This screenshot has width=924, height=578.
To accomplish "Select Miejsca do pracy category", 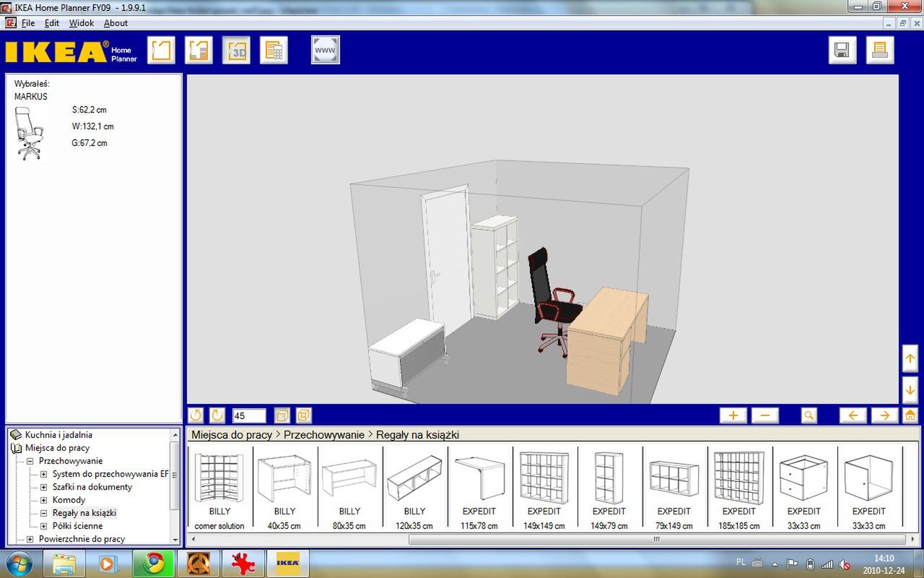I will click(57, 448).
